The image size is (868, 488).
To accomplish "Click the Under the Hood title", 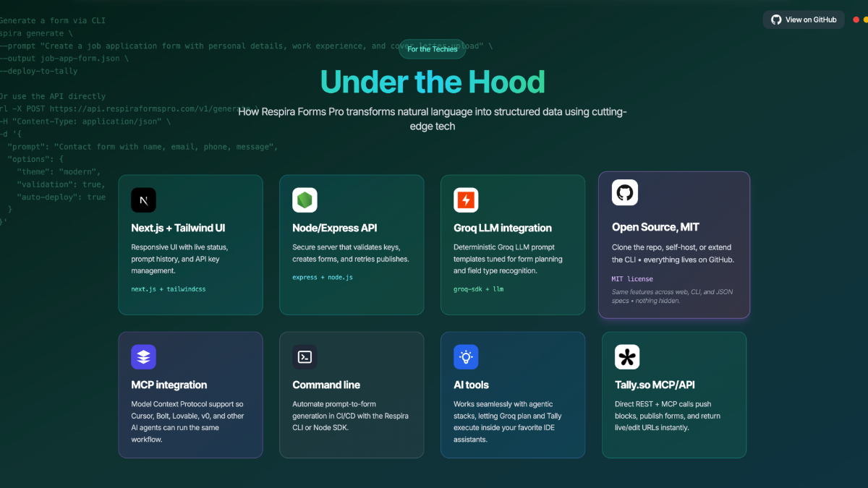I will click(433, 82).
